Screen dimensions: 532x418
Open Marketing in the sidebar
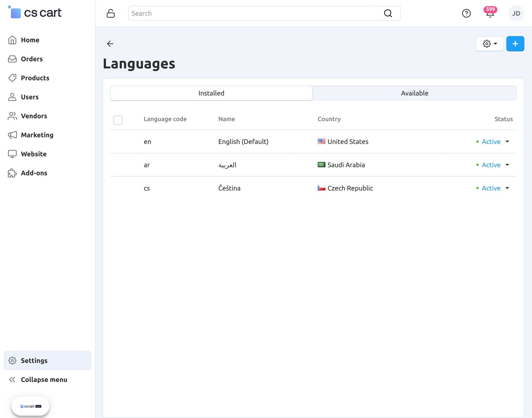[x=47, y=135]
